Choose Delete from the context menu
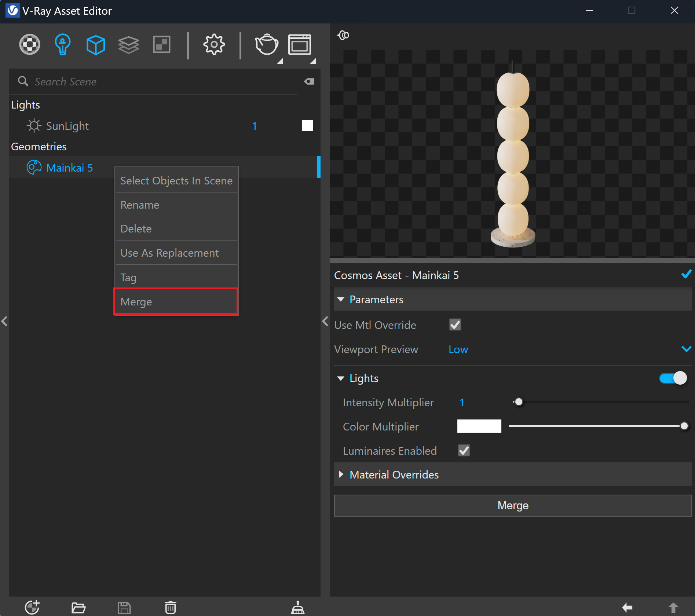 [x=176, y=228]
